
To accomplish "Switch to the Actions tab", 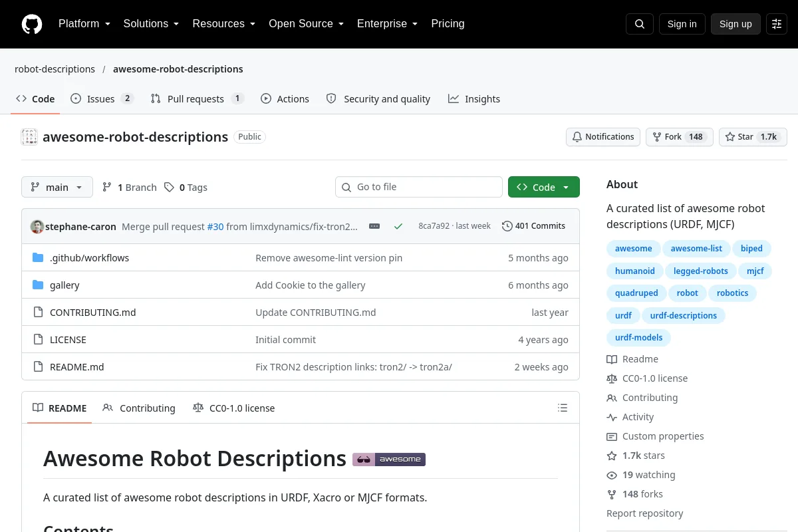I will tap(285, 98).
